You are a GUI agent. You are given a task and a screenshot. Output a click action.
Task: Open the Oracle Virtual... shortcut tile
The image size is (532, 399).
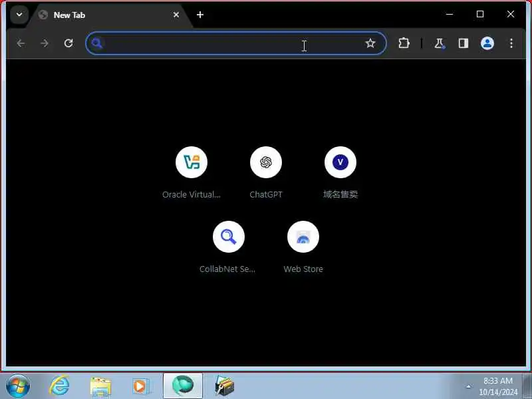point(192,172)
